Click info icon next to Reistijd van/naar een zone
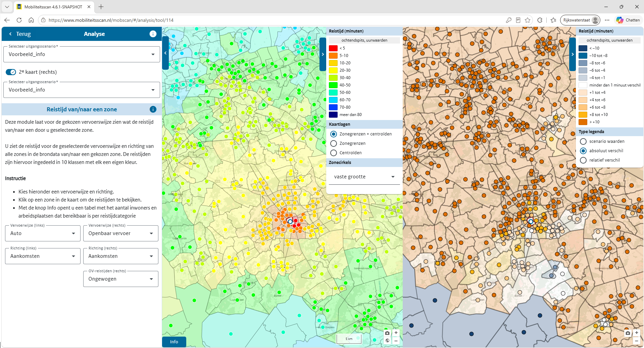 153,109
